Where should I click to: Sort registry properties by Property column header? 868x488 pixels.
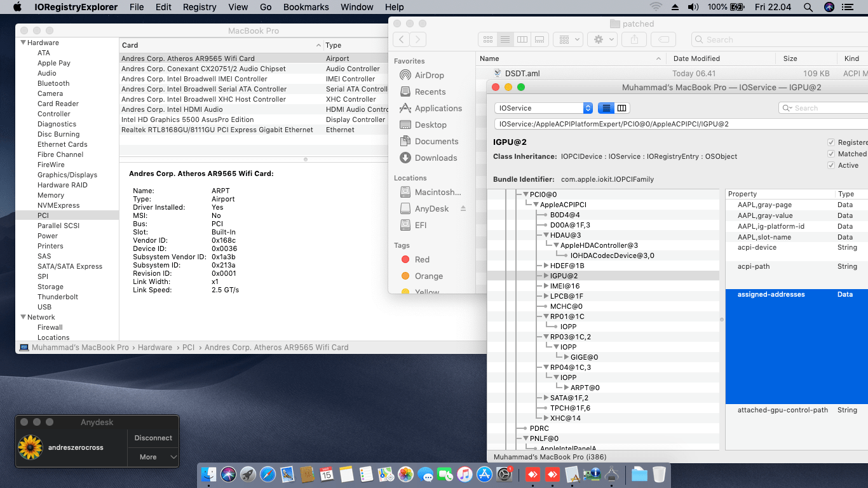click(x=780, y=194)
